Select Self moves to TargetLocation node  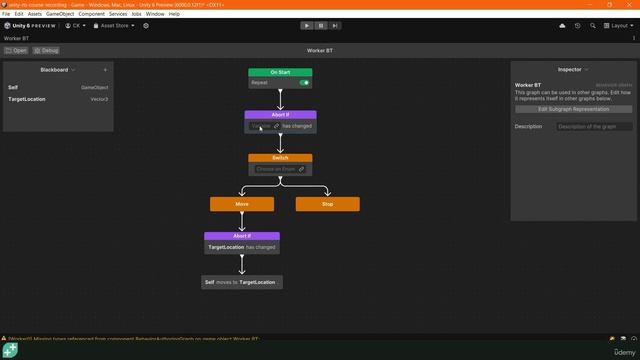pyautogui.click(x=242, y=282)
